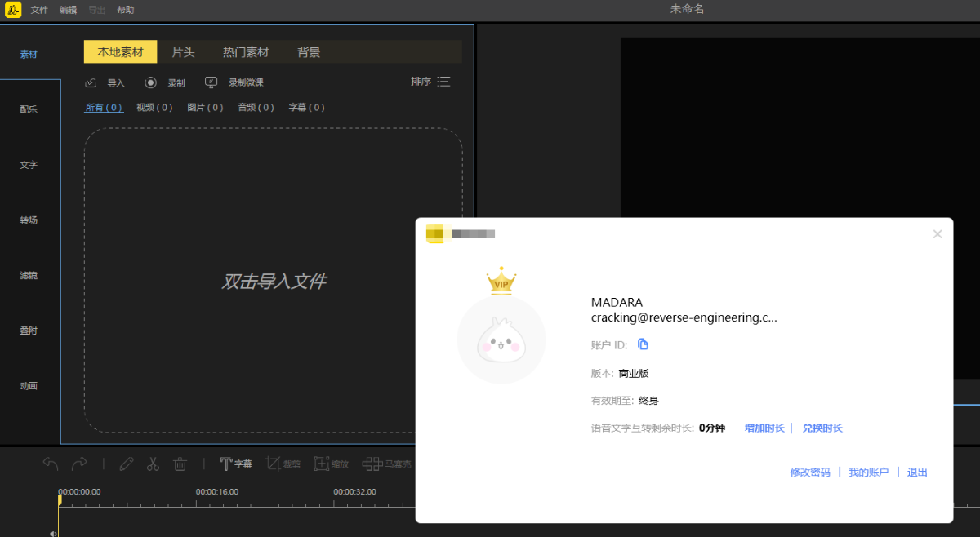Click the 字幕 subtitle tool
Viewport: 980px width, 537px height.
(x=236, y=464)
